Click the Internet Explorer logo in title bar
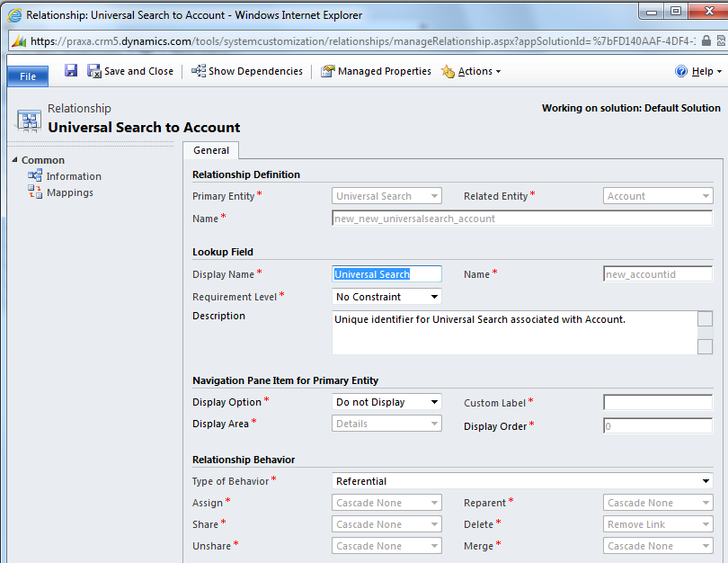 15,15
